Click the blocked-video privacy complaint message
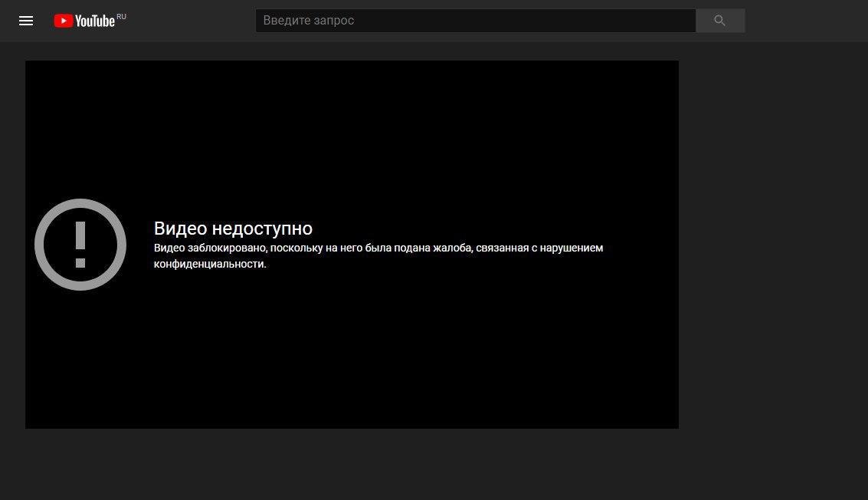 [378, 255]
